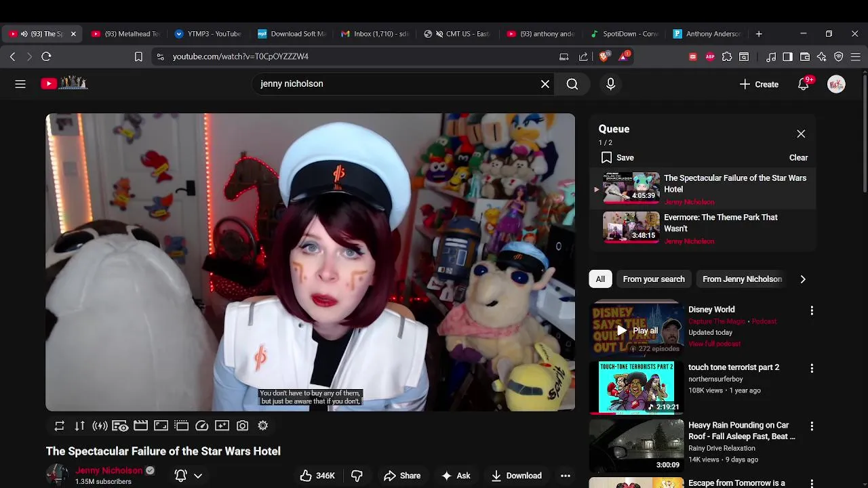
Task: Open more actions three-dot menu under video
Action: pos(566,476)
